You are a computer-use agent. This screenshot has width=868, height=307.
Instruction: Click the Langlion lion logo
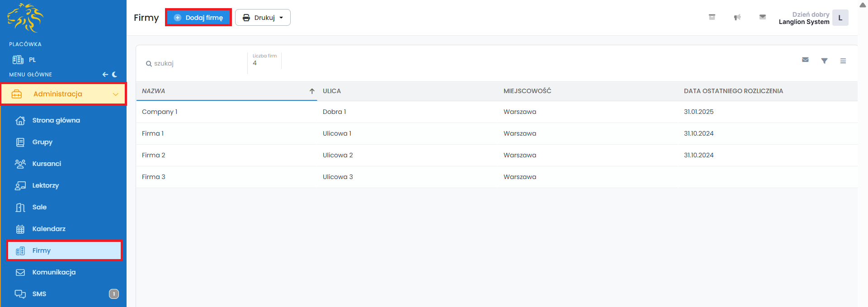coord(25,18)
